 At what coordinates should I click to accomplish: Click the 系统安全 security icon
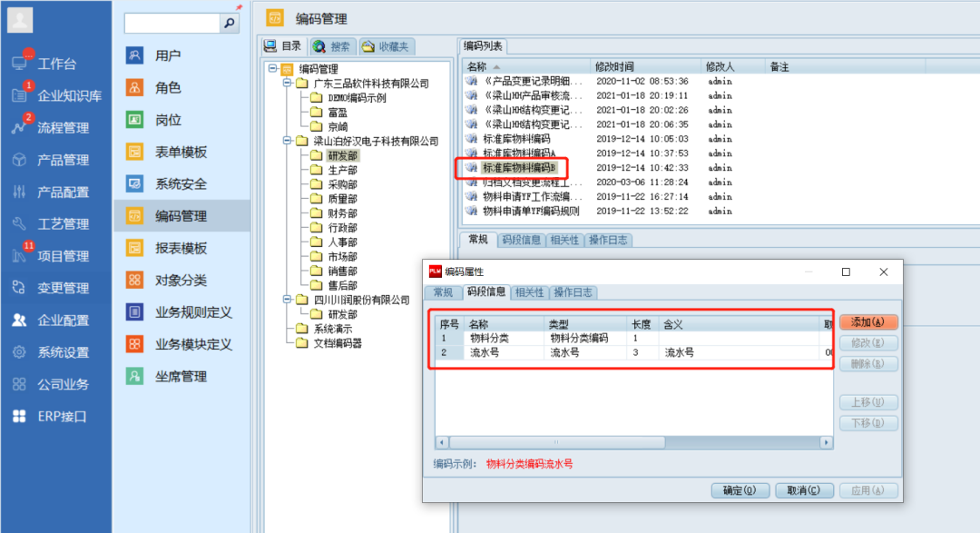coord(134,183)
